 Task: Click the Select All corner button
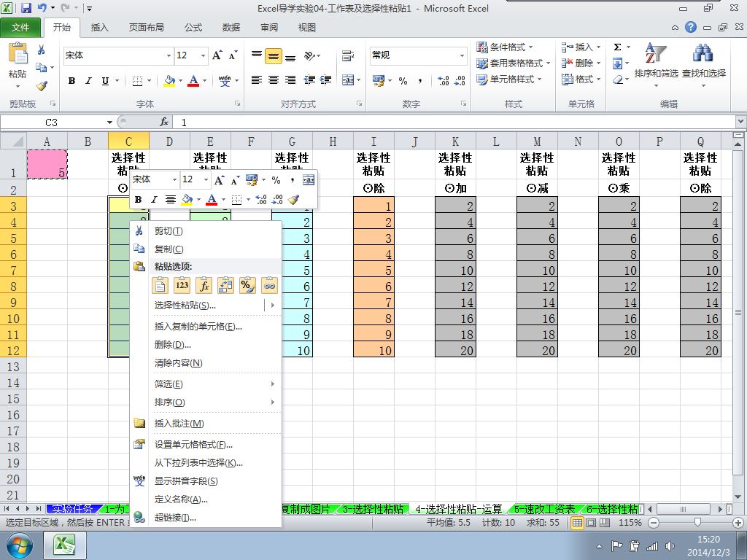(13, 141)
